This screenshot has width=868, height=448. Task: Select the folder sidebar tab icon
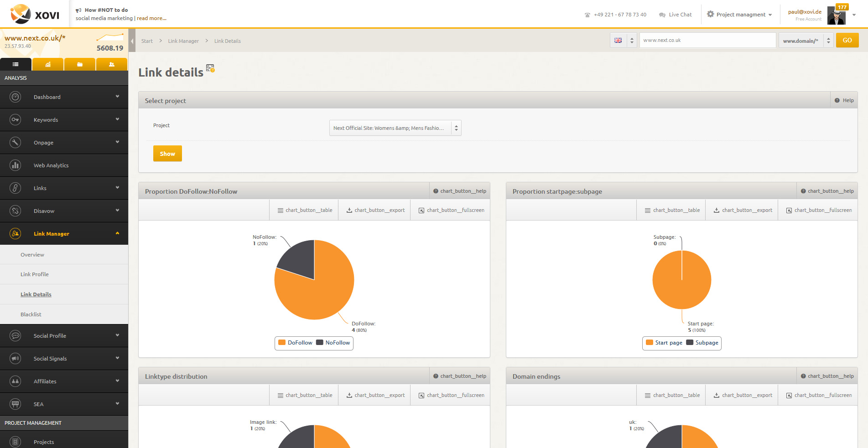(x=80, y=64)
